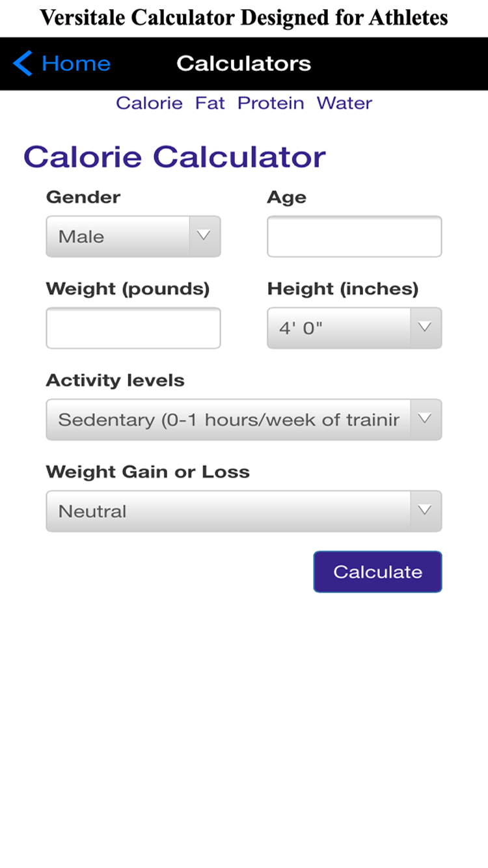Go back via the Home link
Image resolution: width=488 pixels, height=868 pixels.
point(75,64)
